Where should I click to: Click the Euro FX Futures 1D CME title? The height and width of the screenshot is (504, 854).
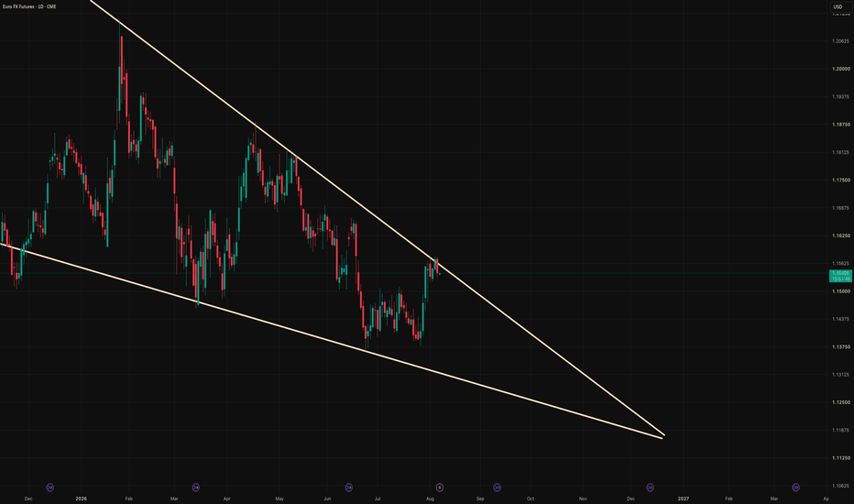point(29,6)
